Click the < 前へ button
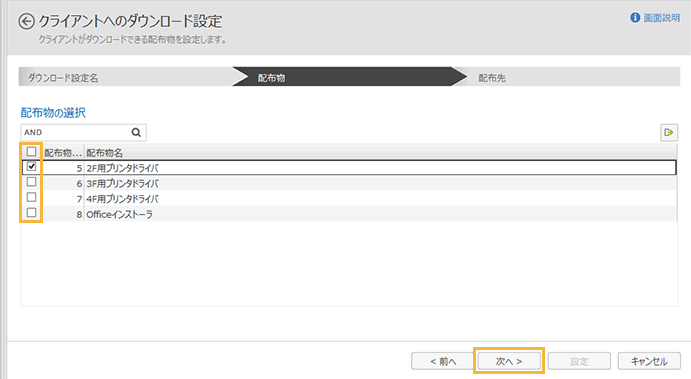The image size is (691, 379). (x=443, y=361)
